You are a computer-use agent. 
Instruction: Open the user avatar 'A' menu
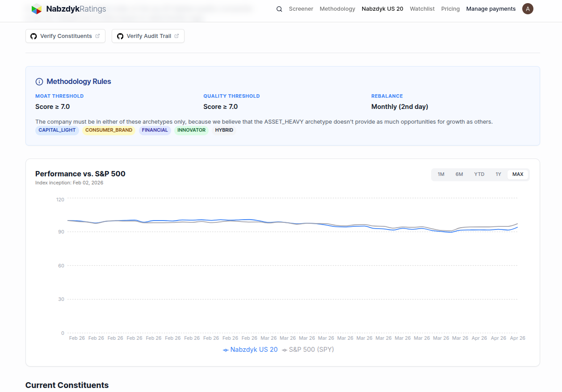click(528, 8)
